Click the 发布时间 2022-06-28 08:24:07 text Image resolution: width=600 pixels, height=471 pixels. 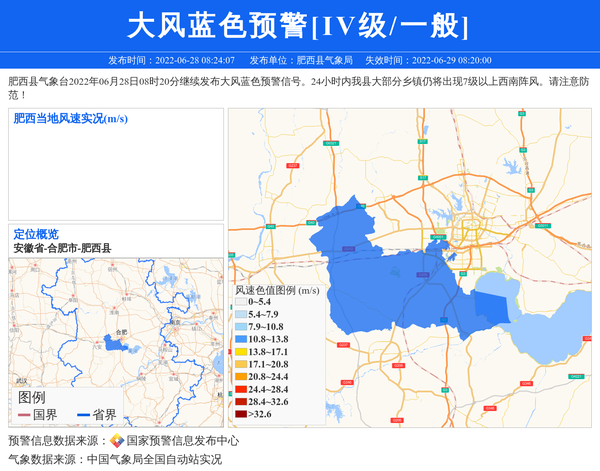171,60
